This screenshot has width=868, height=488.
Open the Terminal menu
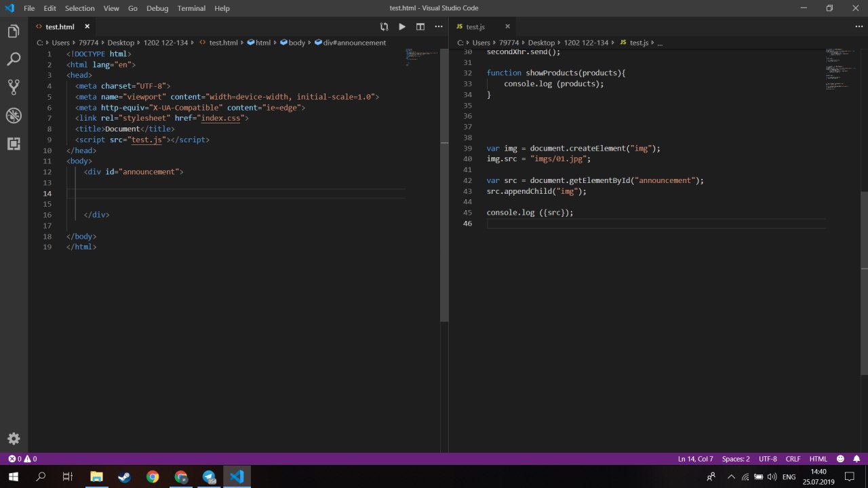191,8
